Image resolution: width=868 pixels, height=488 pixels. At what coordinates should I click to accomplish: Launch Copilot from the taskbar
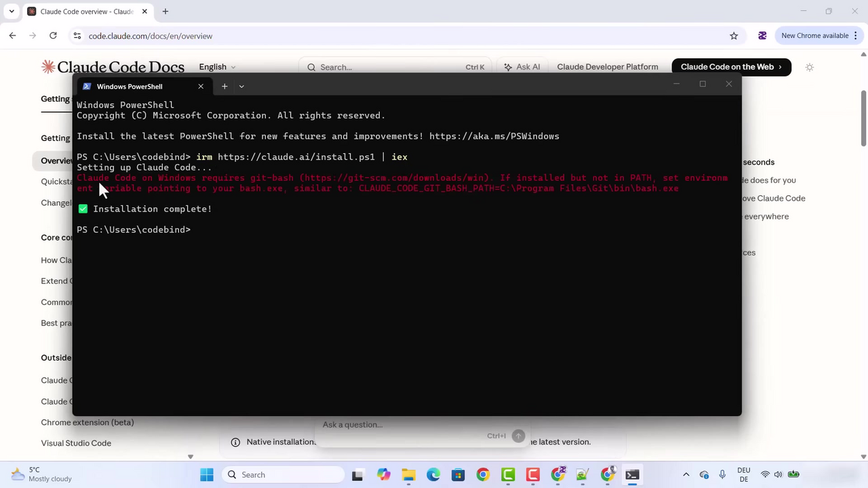click(x=384, y=475)
